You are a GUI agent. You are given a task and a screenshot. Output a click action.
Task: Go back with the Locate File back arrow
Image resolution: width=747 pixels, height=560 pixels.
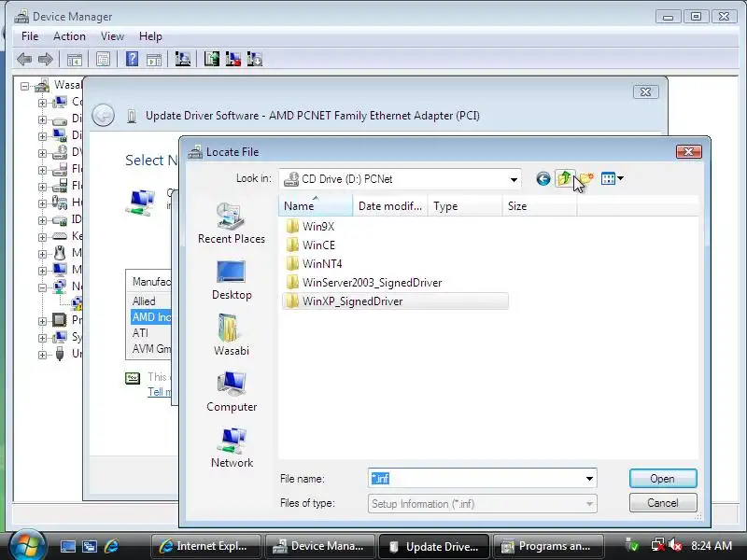[543, 179]
